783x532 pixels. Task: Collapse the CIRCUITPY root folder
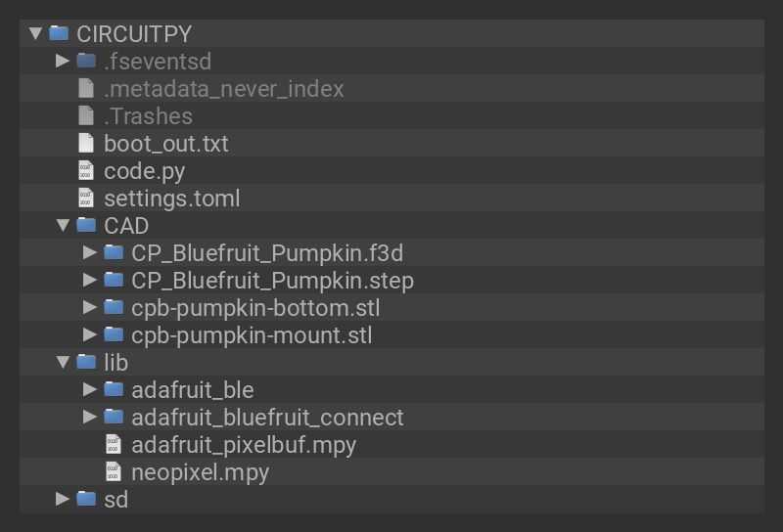[x=36, y=33]
